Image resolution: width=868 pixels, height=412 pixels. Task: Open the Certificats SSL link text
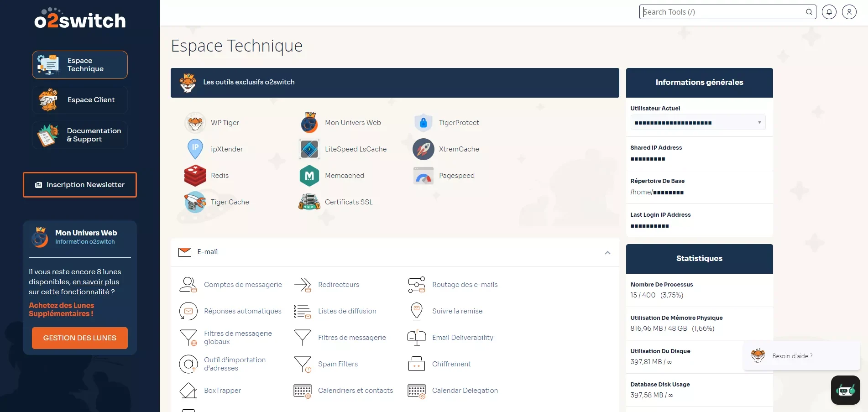349,202
